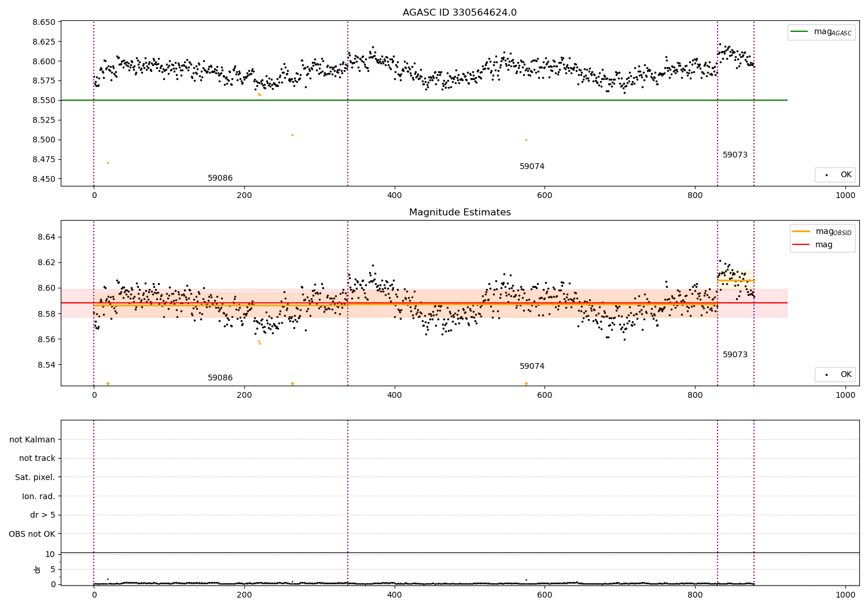Click the 8.450 y-axis tick in the top plot
The image size is (868, 608).
(x=43, y=179)
